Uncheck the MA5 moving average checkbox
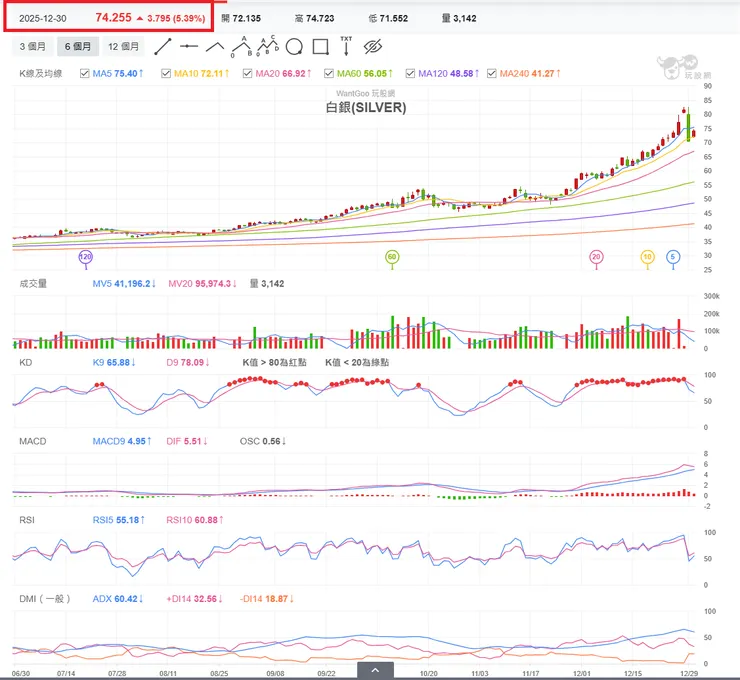Screen dimensions: 740x680 (x=84, y=74)
